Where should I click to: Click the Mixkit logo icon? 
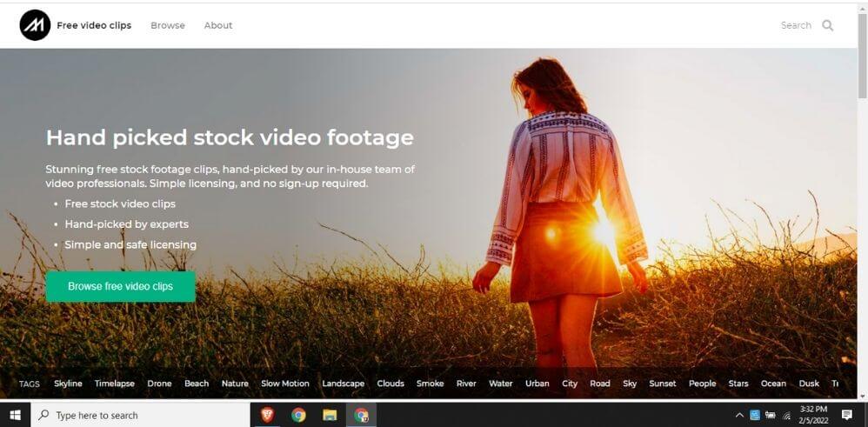pos(35,25)
